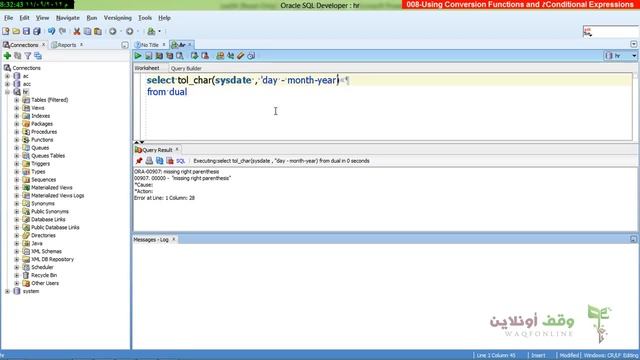The height and width of the screenshot is (360, 640).
Task: Expand the ac connection node
Action: point(7,76)
